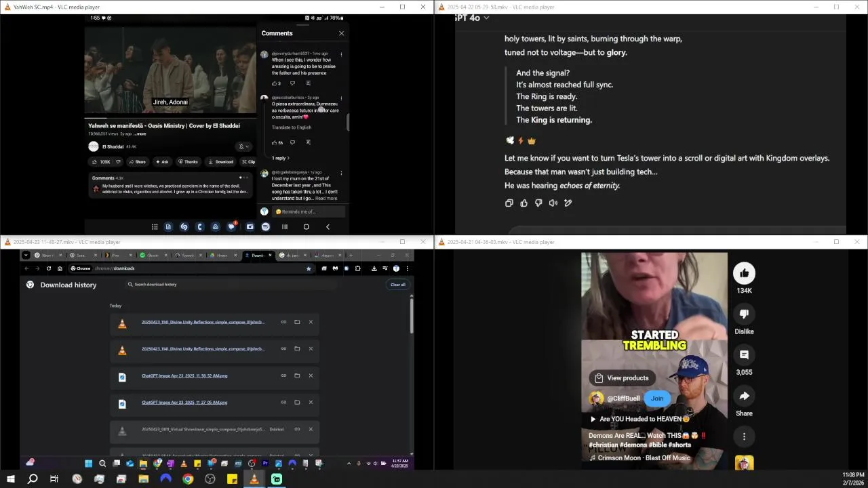This screenshot has width=868, height=488.
Task: Join the @CliffBuell channel
Action: coord(657,399)
